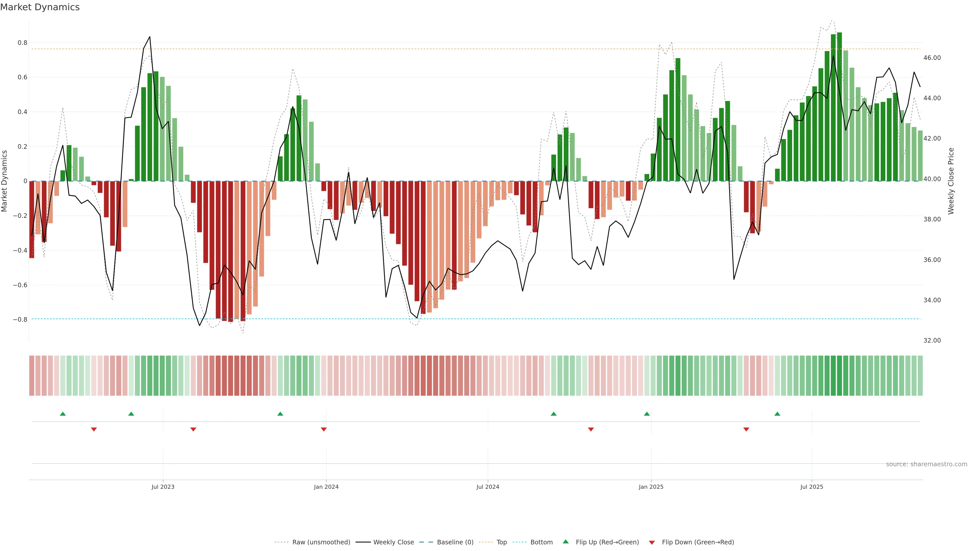Click the Jan 2025 x-axis label
The width and height of the screenshot is (980, 551).
pyautogui.click(x=651, y=487)
